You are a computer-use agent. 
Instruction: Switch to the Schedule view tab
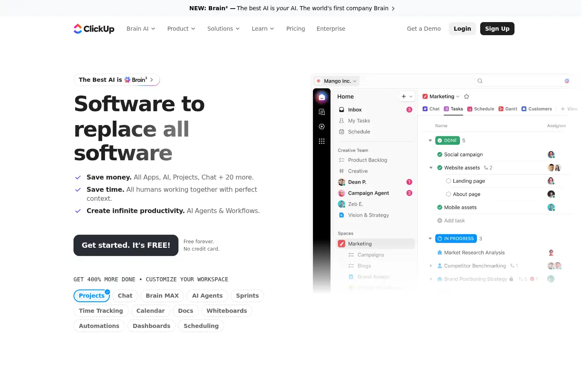(x=481, y=109)
